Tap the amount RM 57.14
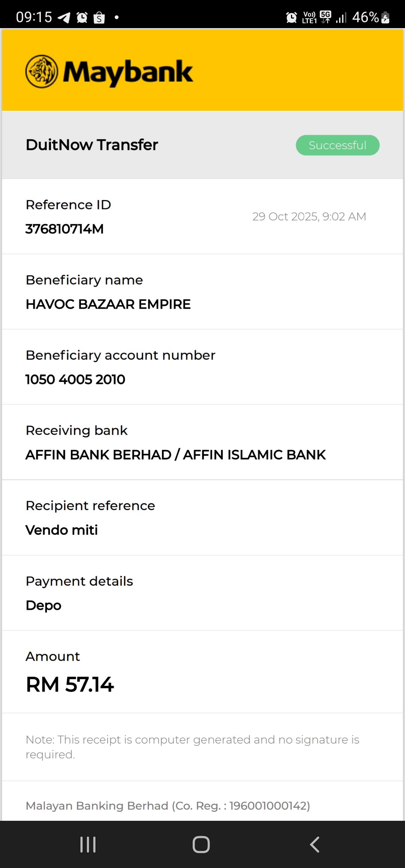This screenshot has height=868, width=405. 70,684
